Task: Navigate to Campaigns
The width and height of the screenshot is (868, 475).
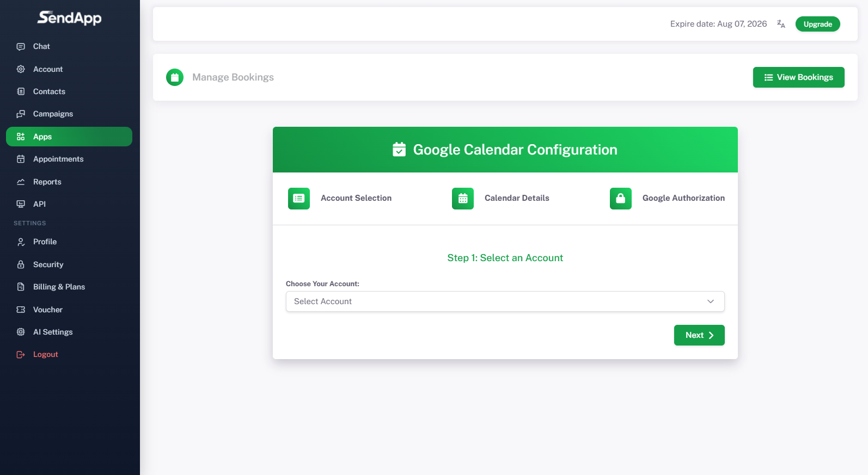Action: (69, 114)
